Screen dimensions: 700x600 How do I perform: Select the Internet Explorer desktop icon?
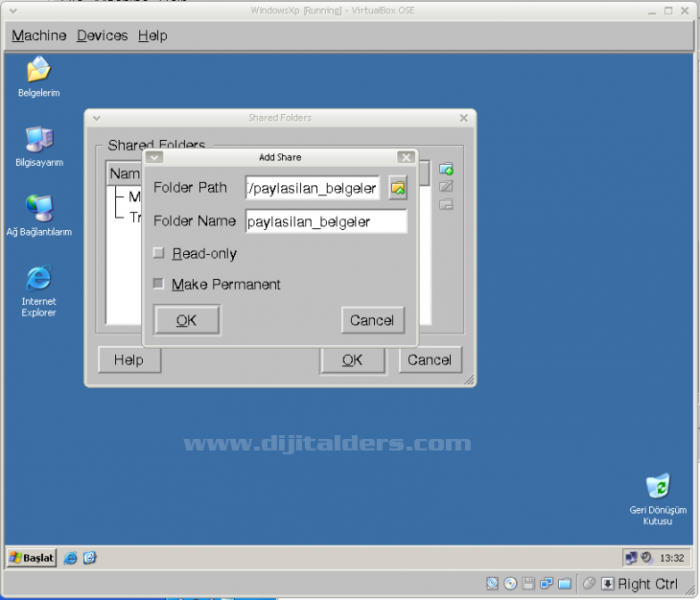(39, 291)
